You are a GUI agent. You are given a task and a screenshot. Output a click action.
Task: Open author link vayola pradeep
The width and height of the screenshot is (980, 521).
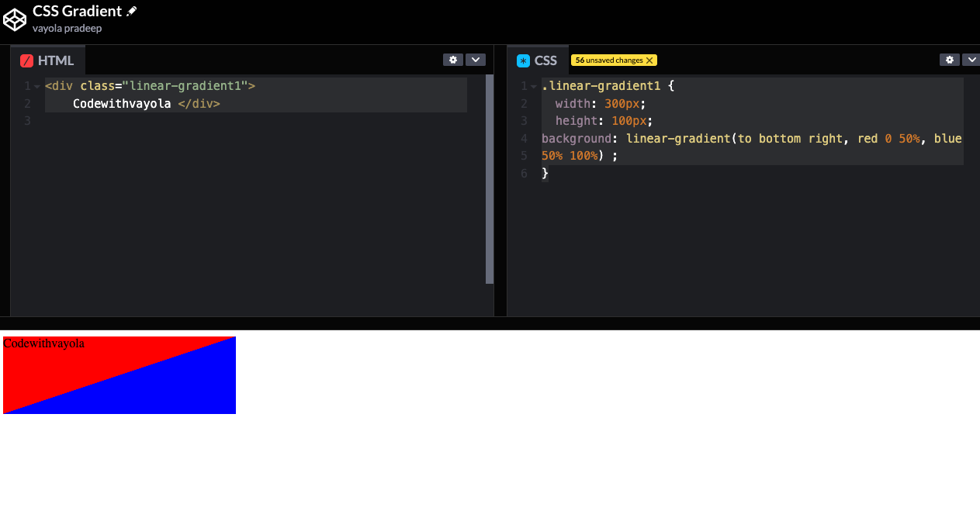[67, 28]
